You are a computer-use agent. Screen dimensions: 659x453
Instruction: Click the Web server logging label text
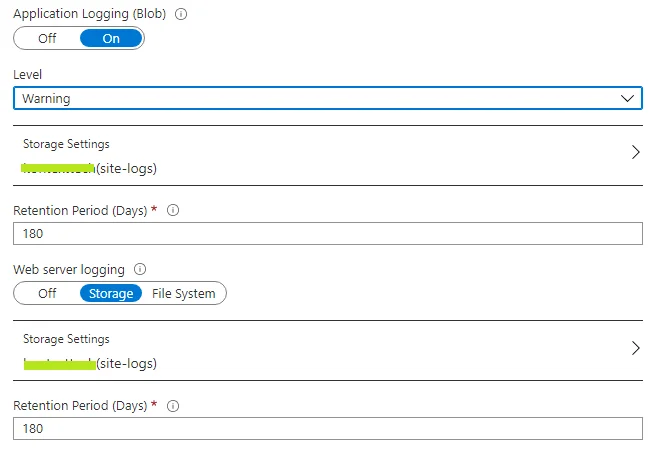click(69, 270)
